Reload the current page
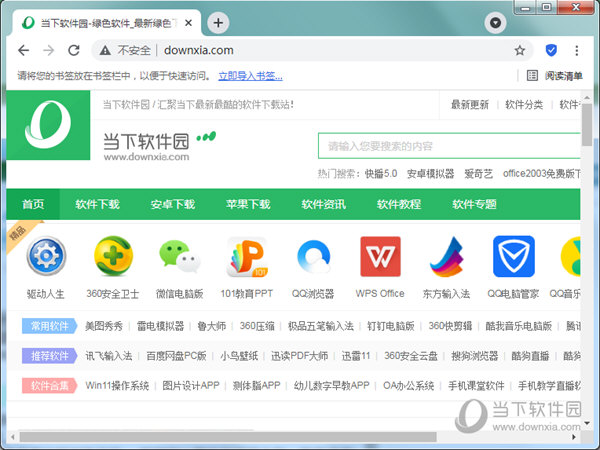This screenshot has height=450, width=600. coord(74,50)
